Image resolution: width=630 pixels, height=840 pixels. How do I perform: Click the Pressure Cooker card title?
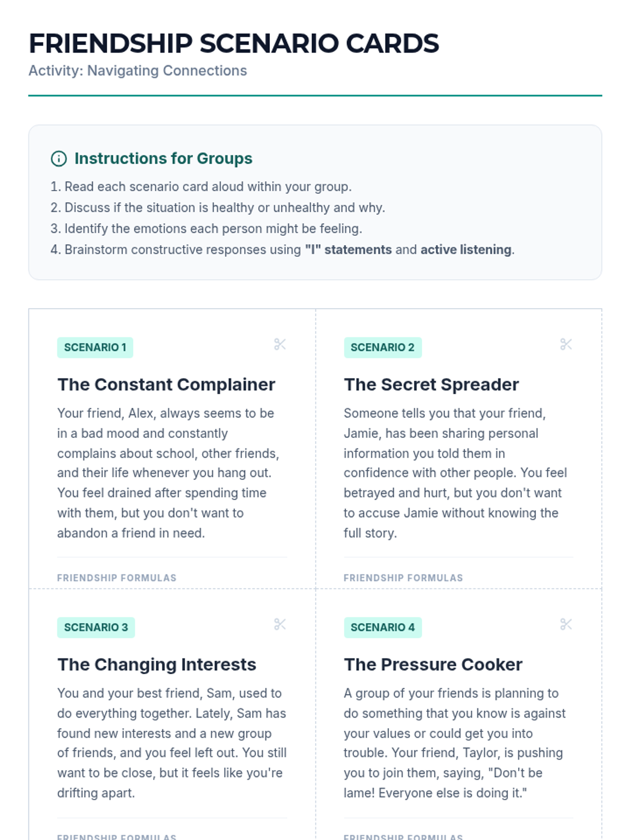433,665
